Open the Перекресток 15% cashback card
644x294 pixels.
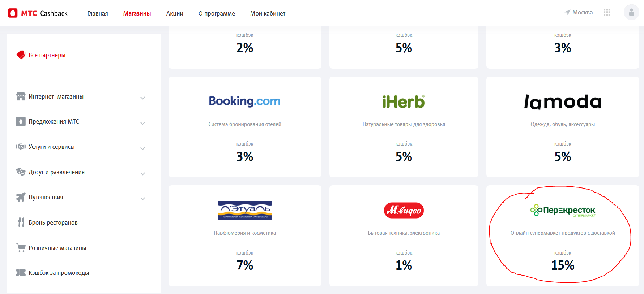coord(563,236)
